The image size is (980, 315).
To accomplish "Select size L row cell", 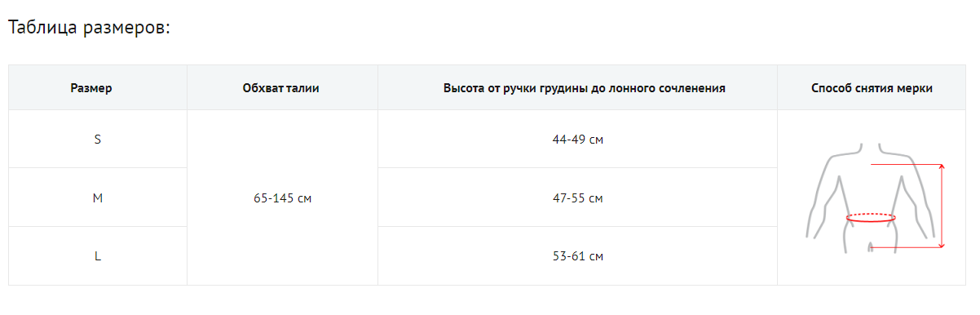I will tap(98, 256).
